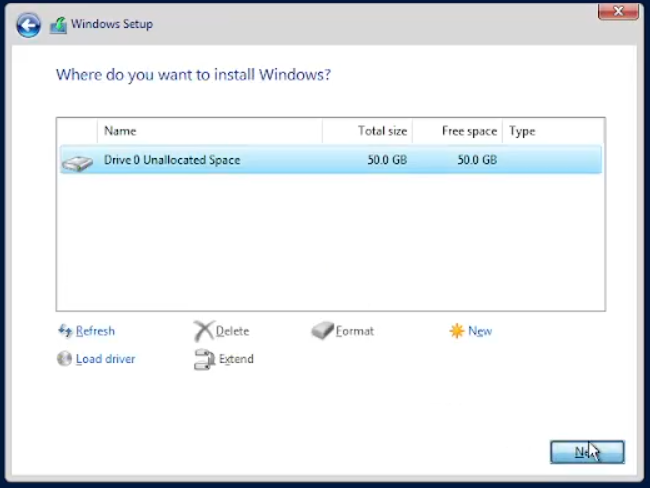Image resolution: width=650 pixels, height=488 pixels.
Task: Click the Refresh text link
Action: [95, 331]
